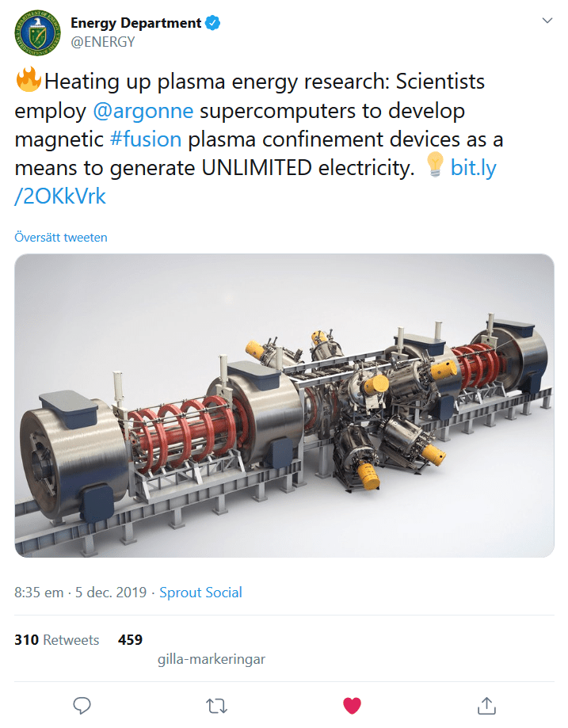View the 310 Retweets list
568x728 pixels.
pos(57,640)
